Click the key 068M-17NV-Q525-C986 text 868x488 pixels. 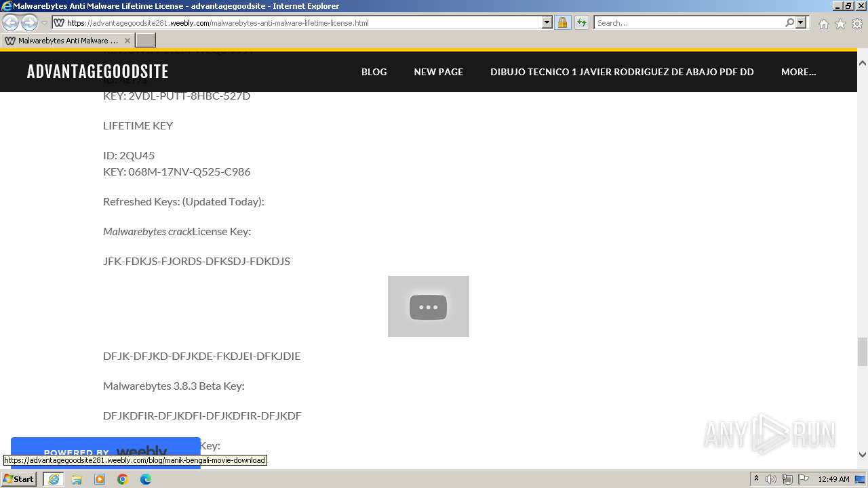[x=189, y=171]
